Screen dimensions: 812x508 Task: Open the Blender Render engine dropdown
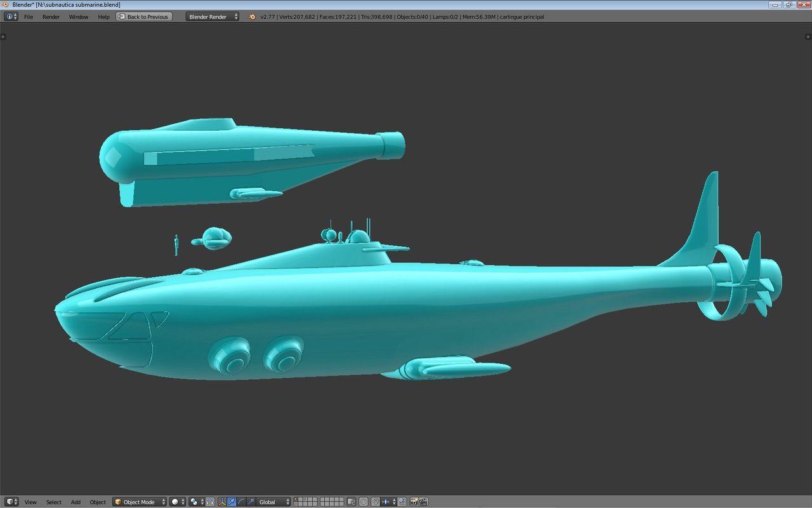point(213,17)
